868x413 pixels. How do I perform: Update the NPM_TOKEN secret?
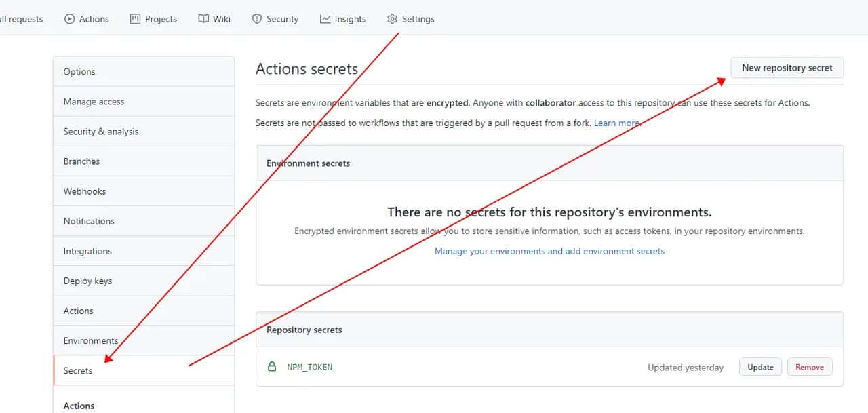point(760,367)
